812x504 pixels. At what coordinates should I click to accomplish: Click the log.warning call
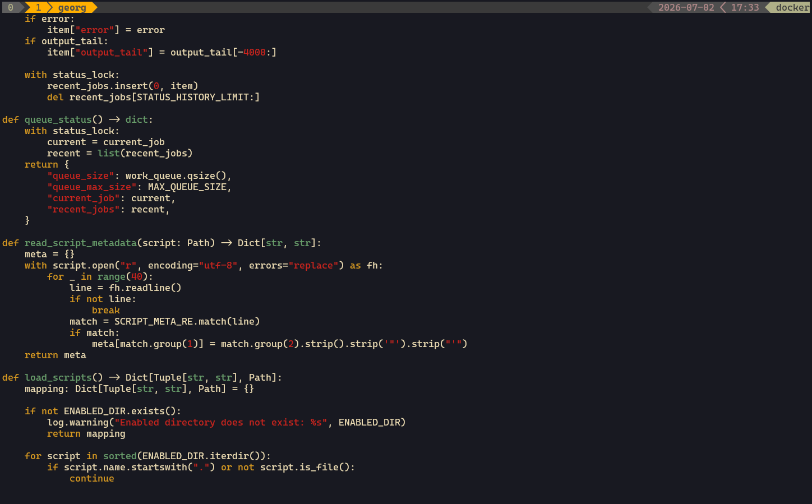pos(78,422)
